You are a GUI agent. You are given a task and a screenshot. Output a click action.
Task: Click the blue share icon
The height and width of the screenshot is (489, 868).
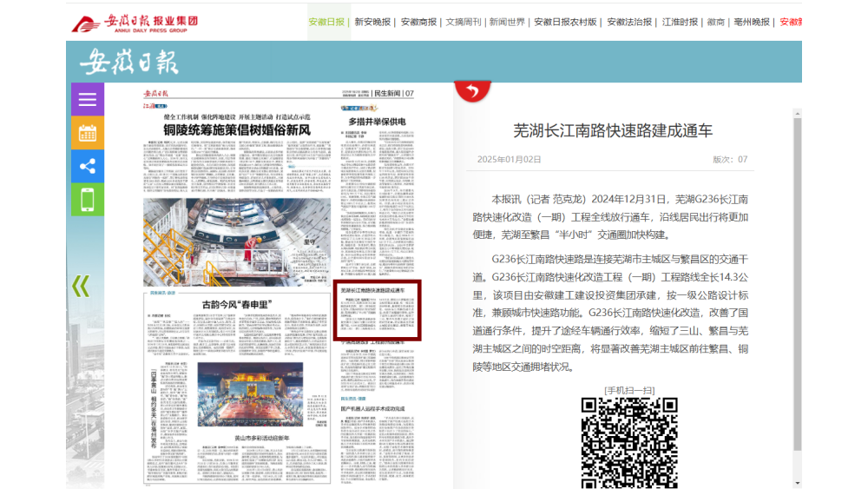pos(87,167)
